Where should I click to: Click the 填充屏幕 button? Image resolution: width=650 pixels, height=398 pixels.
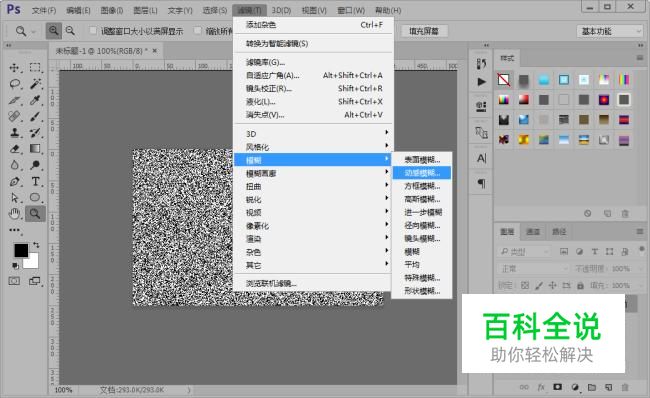pyautogui.click(x=424, y=31)
